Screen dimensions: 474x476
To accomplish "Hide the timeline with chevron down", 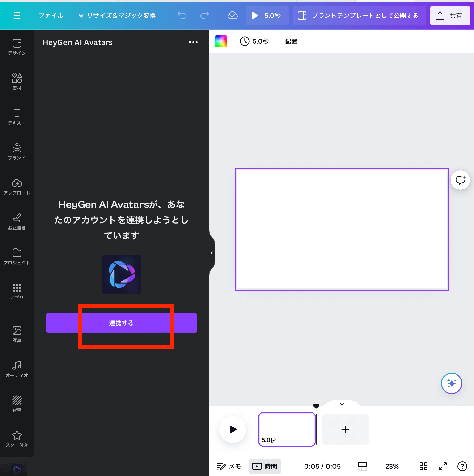I will 342,404.
